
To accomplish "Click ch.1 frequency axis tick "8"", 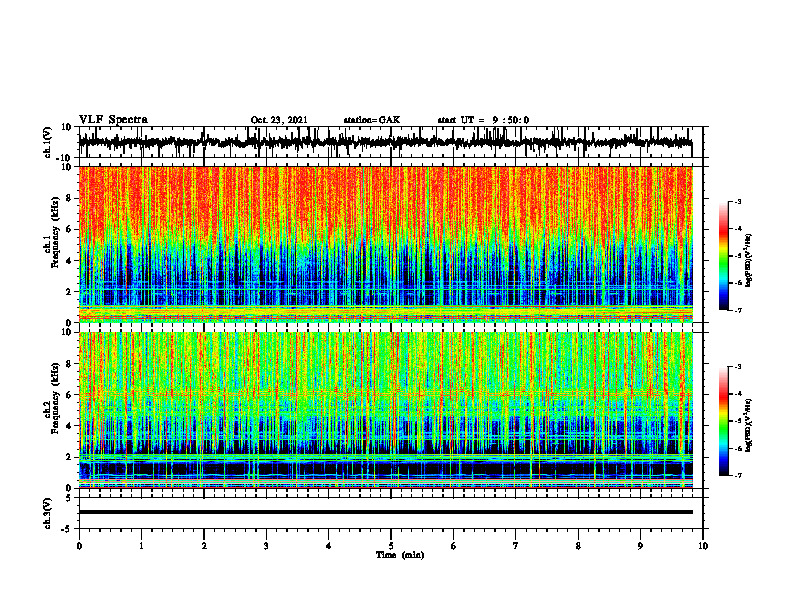I will [x=69, y=198].
